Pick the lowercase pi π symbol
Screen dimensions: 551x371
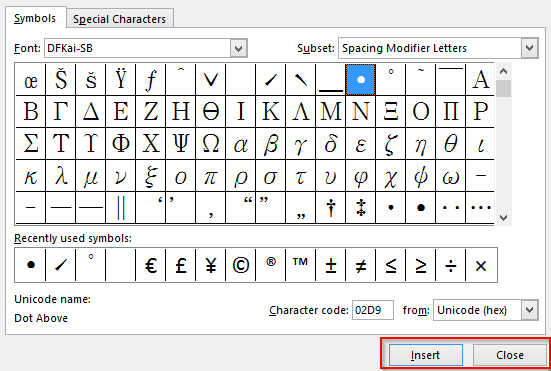coord(210,175)
